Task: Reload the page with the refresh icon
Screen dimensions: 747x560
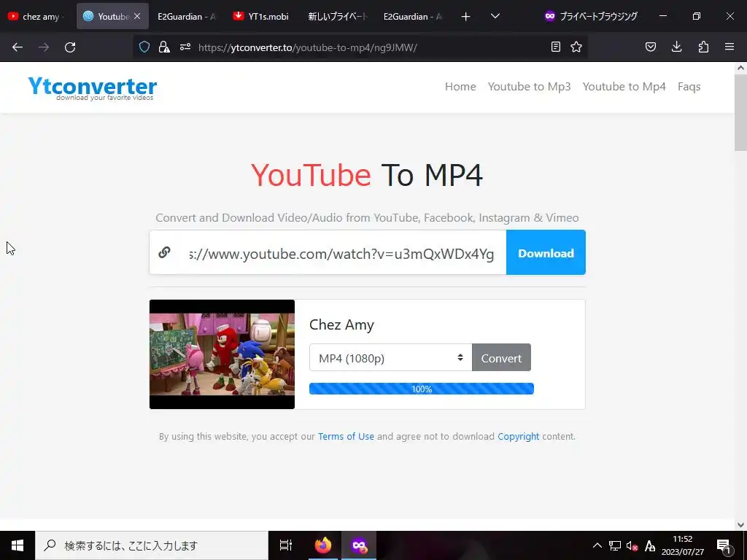Action: (x=70, y=47)
